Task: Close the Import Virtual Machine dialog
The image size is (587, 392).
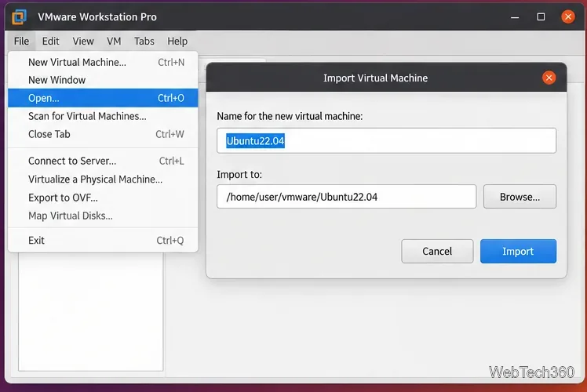Action: (x=549, y=78)
